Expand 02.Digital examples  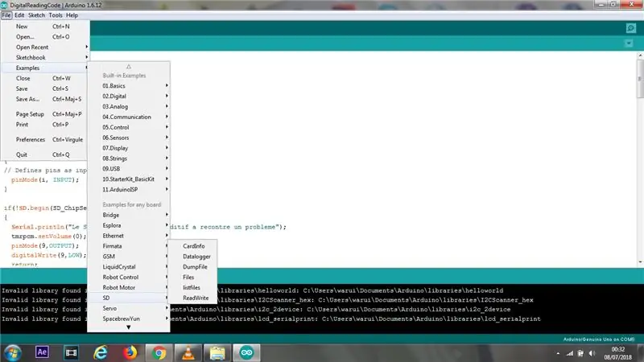(x=129, y=96)
